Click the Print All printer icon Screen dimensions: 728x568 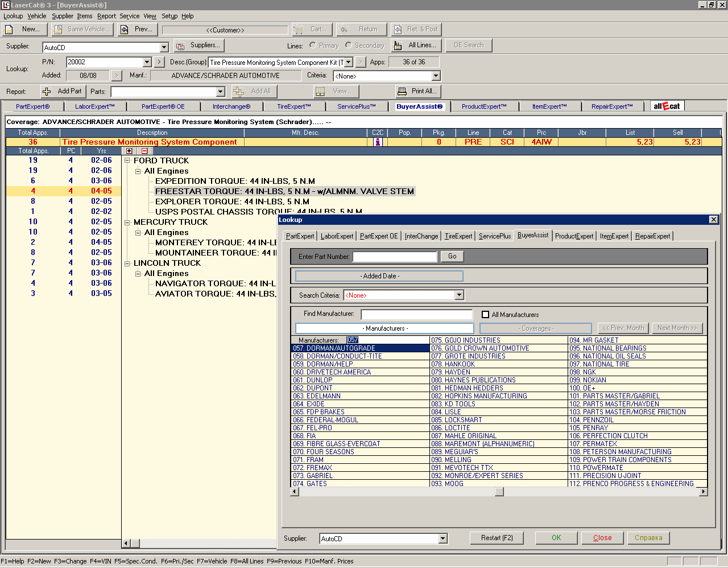(x=402, y=91)
